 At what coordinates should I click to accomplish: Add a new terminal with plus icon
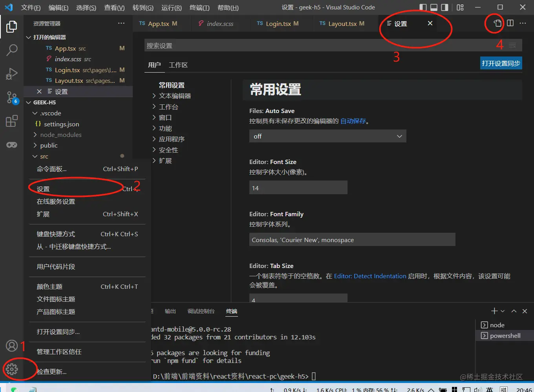point(494,311)
